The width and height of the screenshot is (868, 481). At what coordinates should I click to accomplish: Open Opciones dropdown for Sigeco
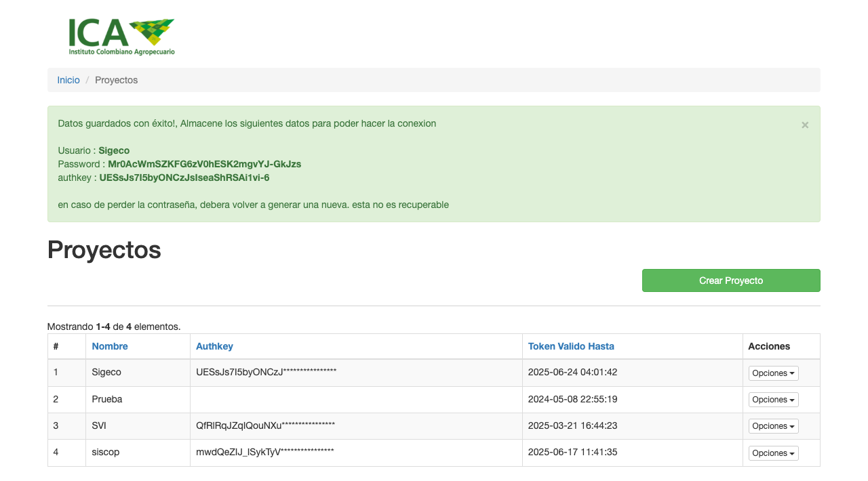click(773, 373)
